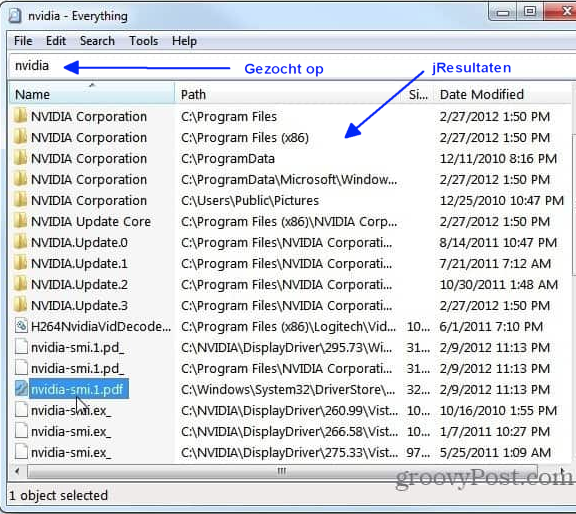The image size is (576, 514).
Task: Click the Everything app icon in title bar
Action: [x=15, y=16]
